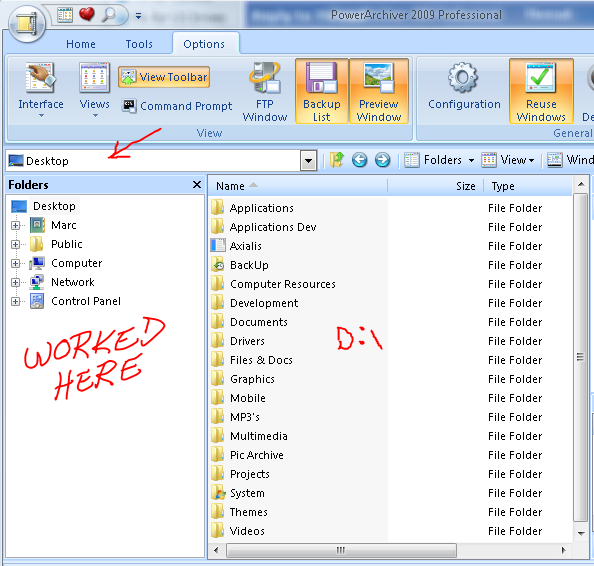Select the Multimedia folder
Image resolution: width=594 pixels, height=566 pixels.
coord(259,436)
